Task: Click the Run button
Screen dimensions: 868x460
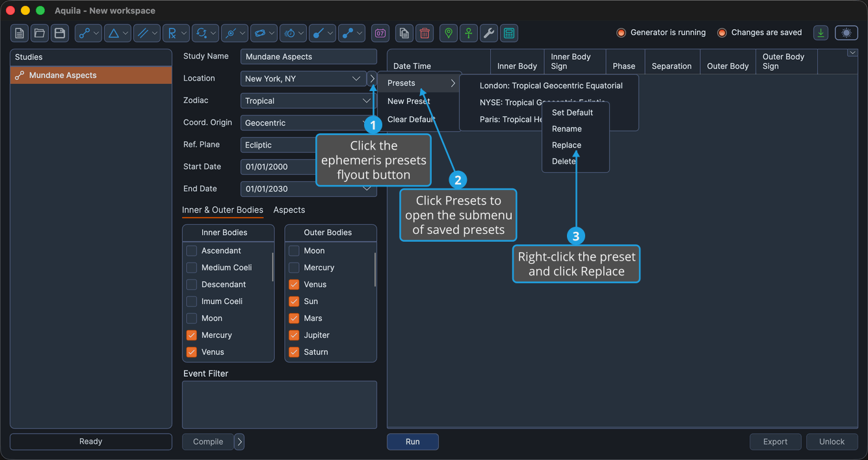Action: point(413,442)
